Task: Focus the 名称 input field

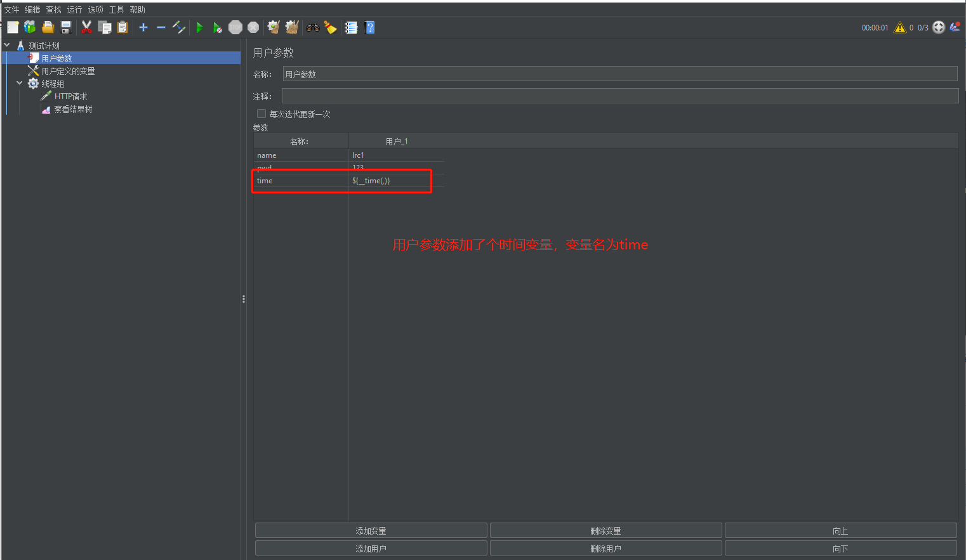Action: pyautogui.click(x=620, y=74)
